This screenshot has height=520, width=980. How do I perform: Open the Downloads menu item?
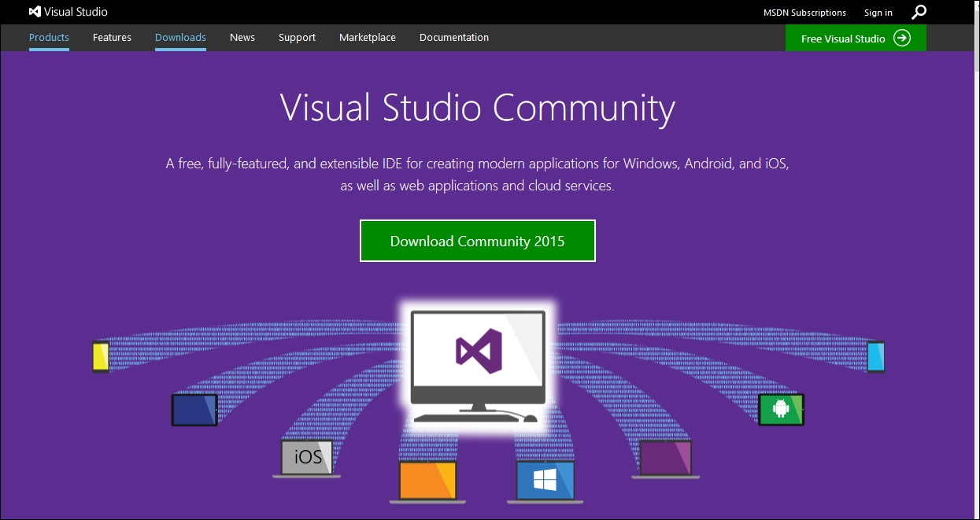tap(180, 37)
